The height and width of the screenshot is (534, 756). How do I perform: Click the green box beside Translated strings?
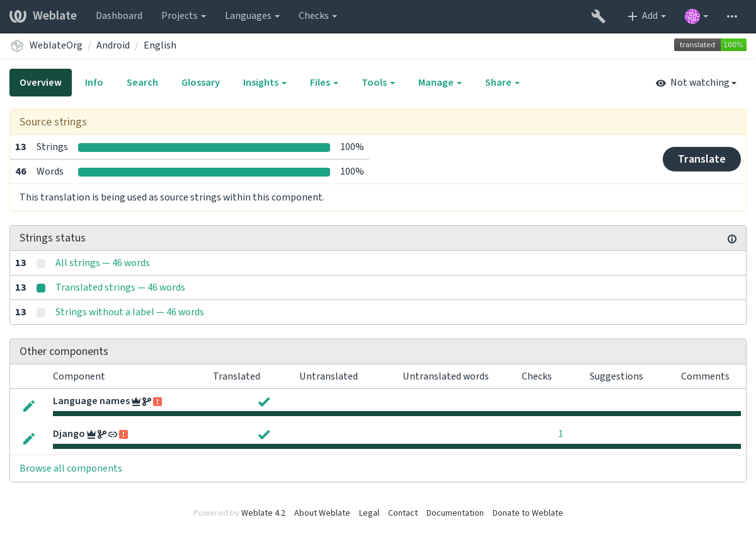pyautogui.click(x=41, y=288)
